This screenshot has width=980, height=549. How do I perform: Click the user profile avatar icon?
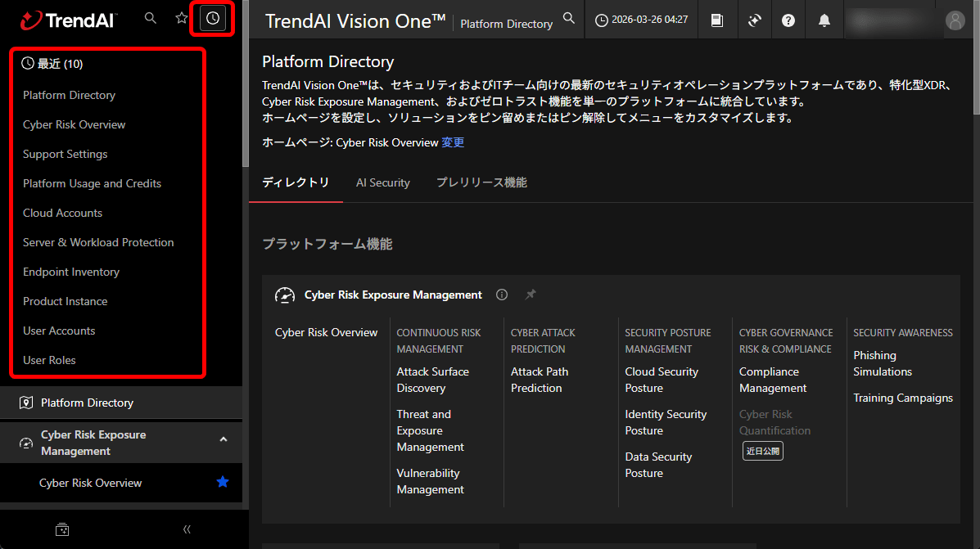click(x=955, y=21)
